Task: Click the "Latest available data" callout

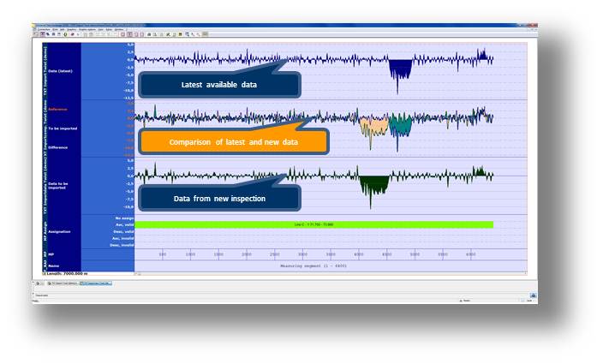Action: [218, 85]
